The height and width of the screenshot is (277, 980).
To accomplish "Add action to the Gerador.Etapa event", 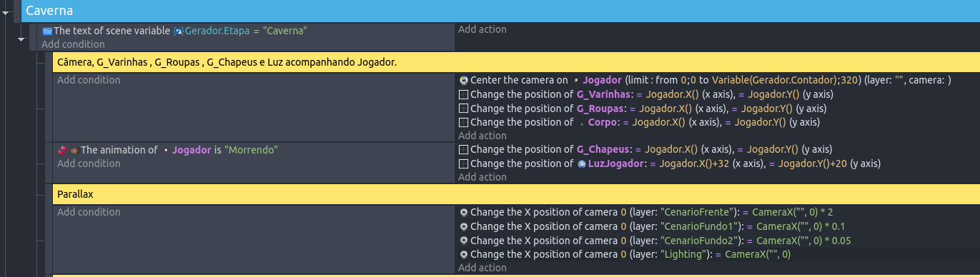I will [x=482, y=29].
